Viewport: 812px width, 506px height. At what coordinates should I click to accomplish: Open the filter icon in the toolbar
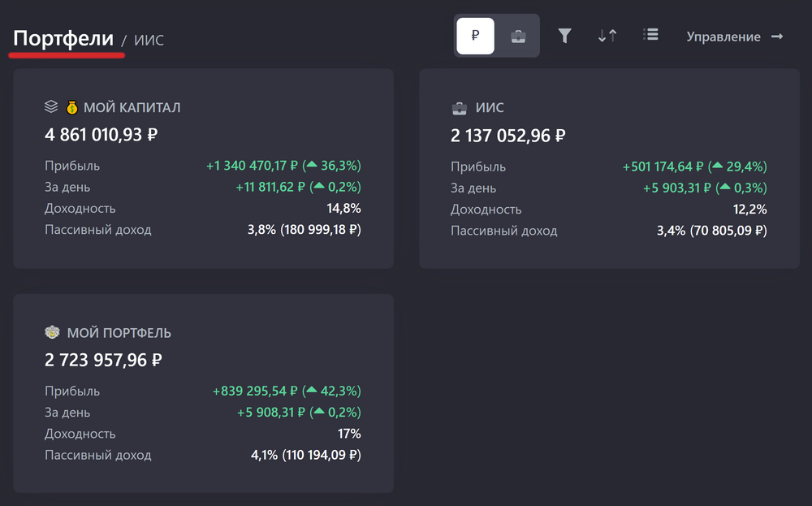pos(564,34)
